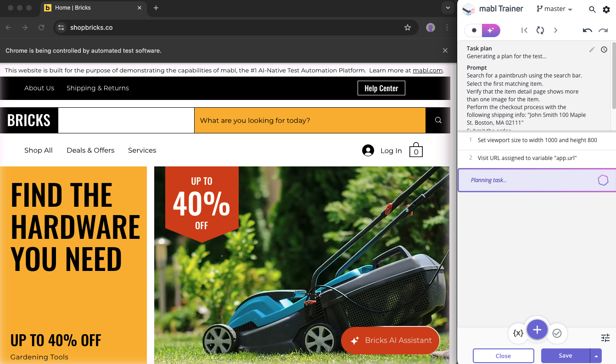Click the Log In link
This screenshot has height=364, width=616.
click(x=391, y=151)
